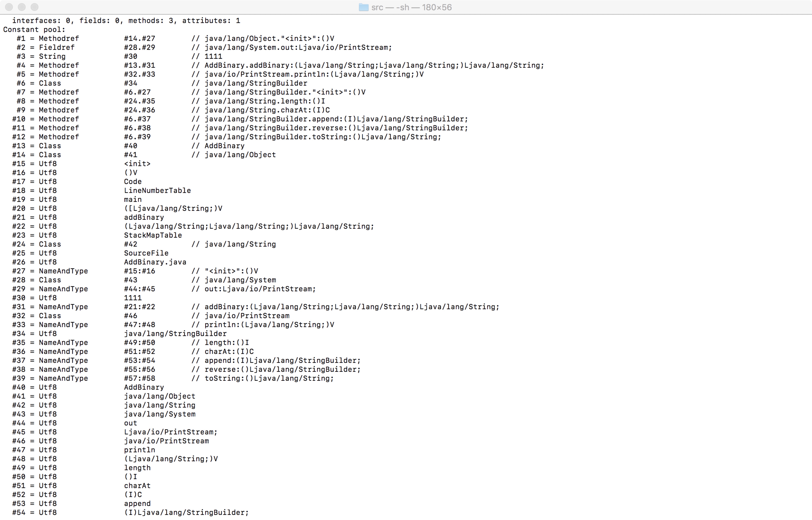812x520 pixels.
Task: Click the '#1 = Methodref' entry
Action: [48, 38]
